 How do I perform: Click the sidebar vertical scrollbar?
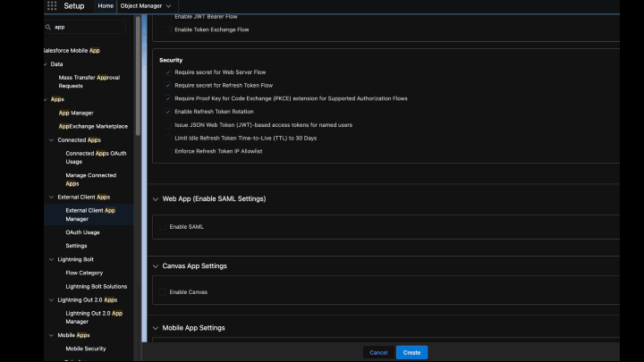138,76
